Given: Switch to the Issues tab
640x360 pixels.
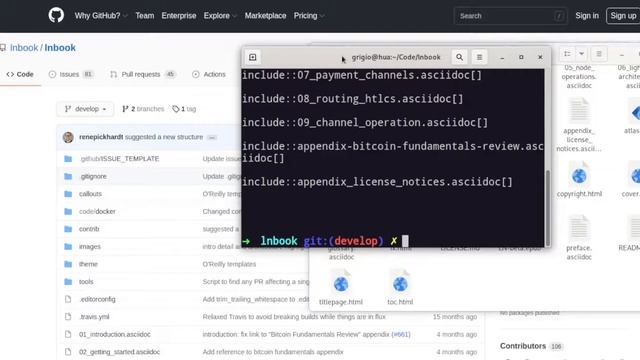Looking at the screenshot, I should (x=71, y=74).
